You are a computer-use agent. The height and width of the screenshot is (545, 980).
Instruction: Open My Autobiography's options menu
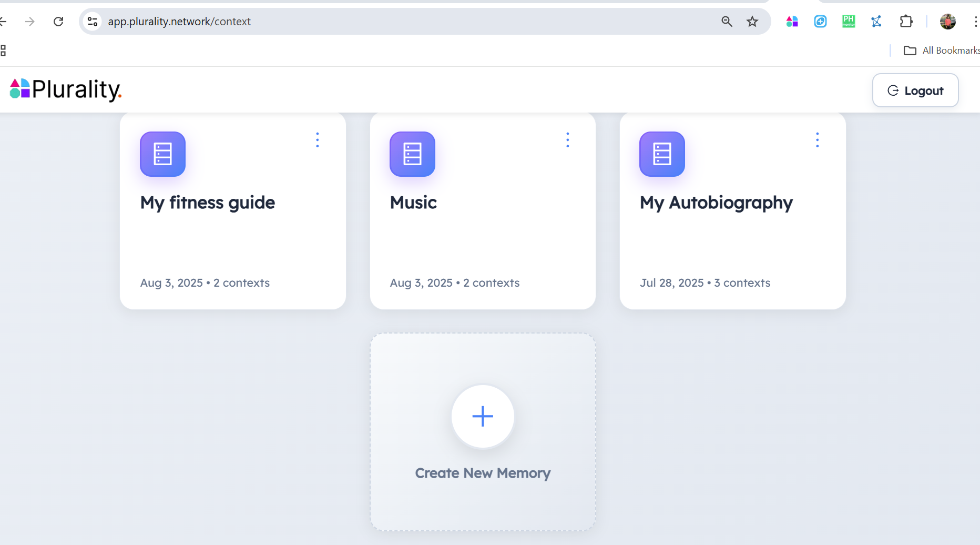[818, 140]
